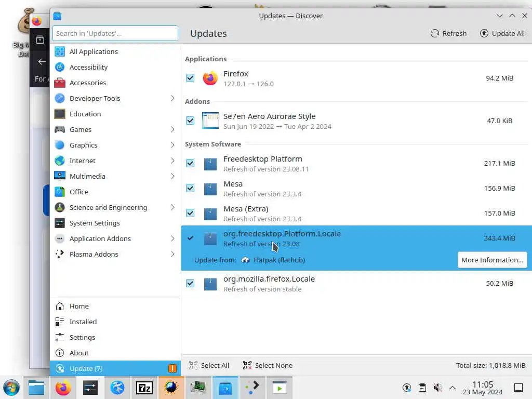
Task: Uncheck the Mesa update checkbox
Action: pyautogui.click(x=190, y=188)
